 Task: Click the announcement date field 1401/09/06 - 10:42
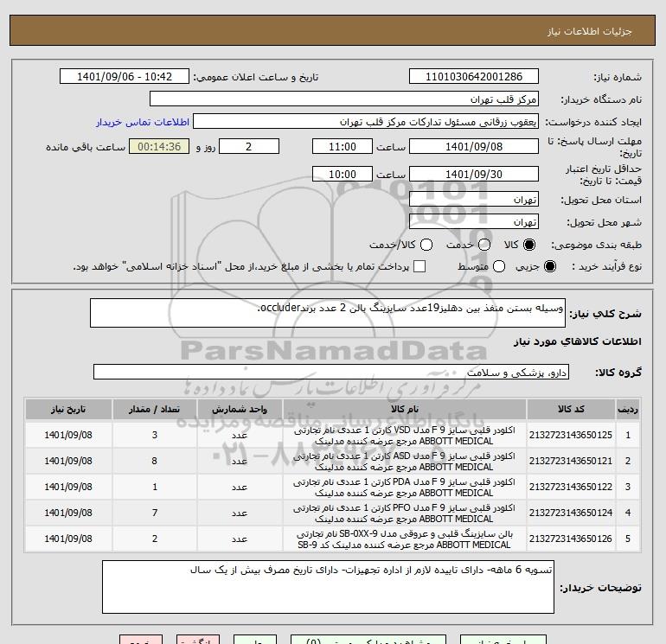click(x=125, y=77)
